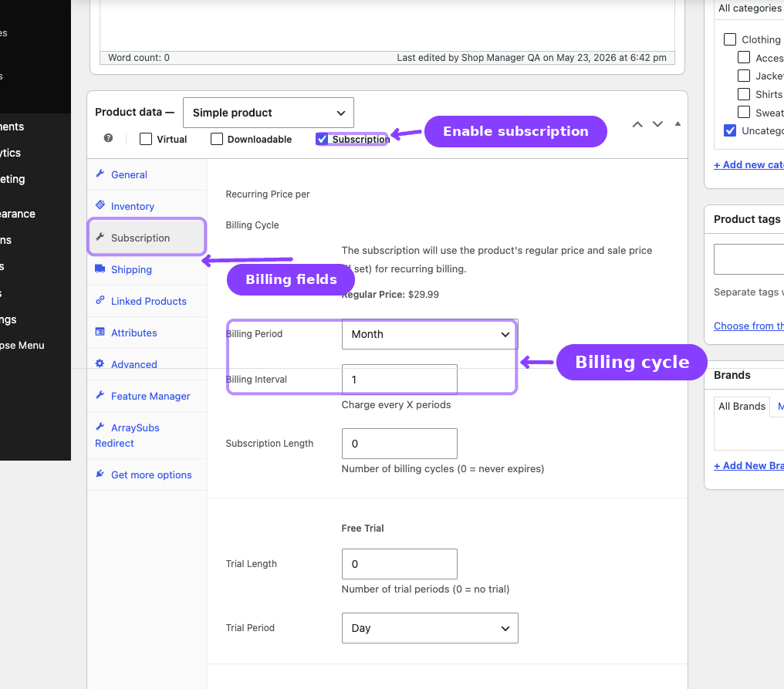Check the Clothing category checkbox
This screenshot has height=689, width=784.
730,39
